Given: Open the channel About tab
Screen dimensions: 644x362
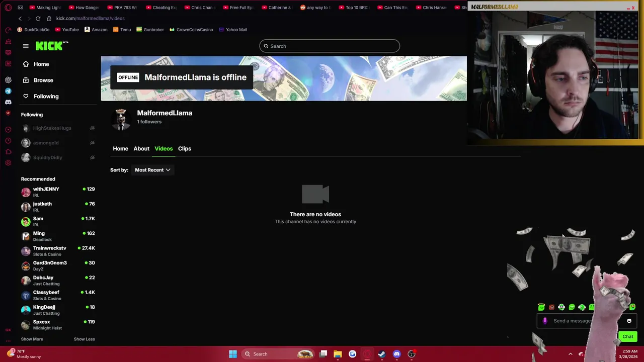Looking at the screenshot, I should (141, 148).
